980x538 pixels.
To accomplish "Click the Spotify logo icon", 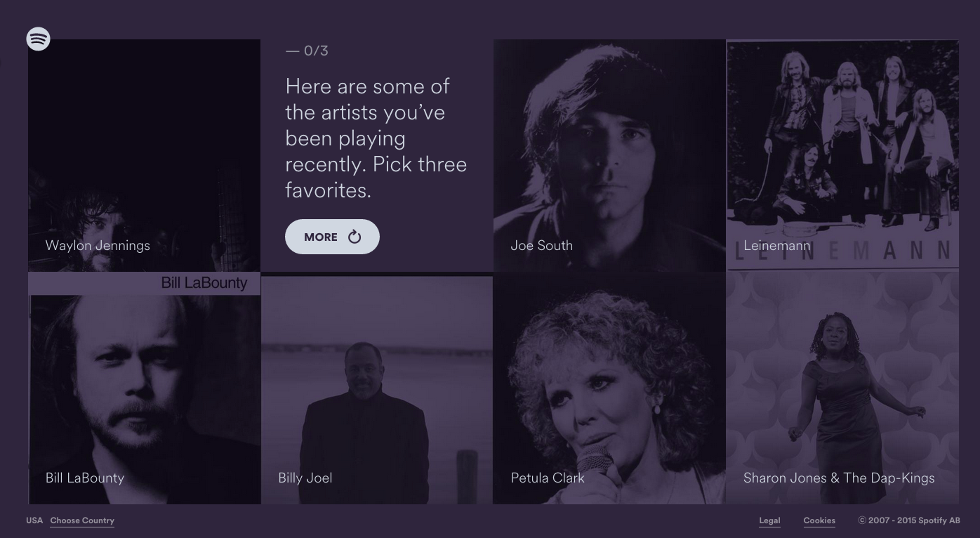I will point(38,39).
